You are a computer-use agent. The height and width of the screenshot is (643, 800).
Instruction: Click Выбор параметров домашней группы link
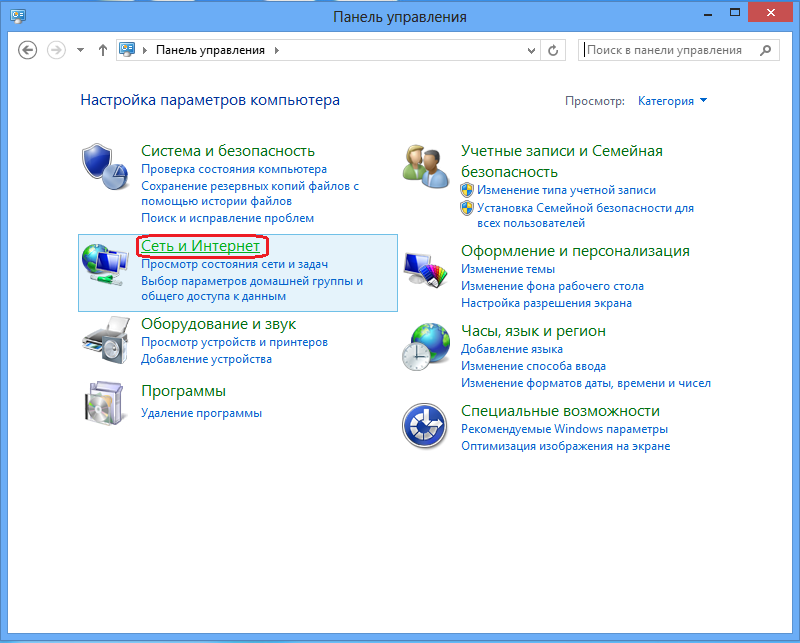(252, 288)
